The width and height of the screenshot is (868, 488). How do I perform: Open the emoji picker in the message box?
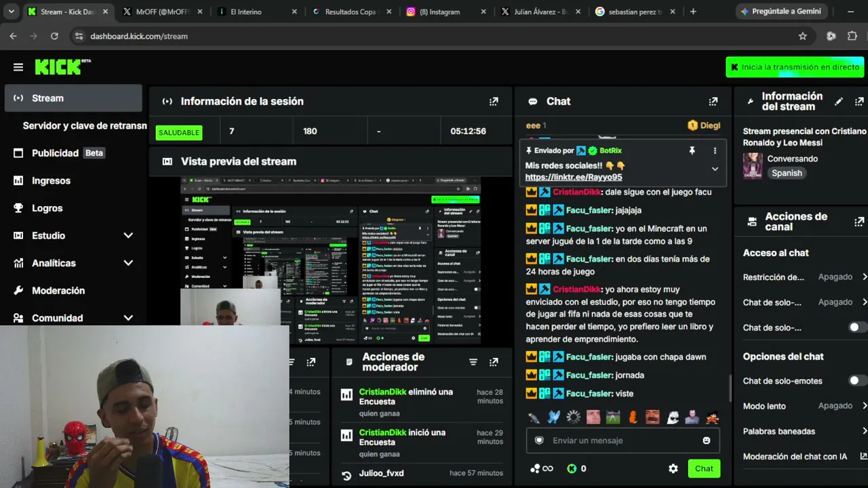707,441
